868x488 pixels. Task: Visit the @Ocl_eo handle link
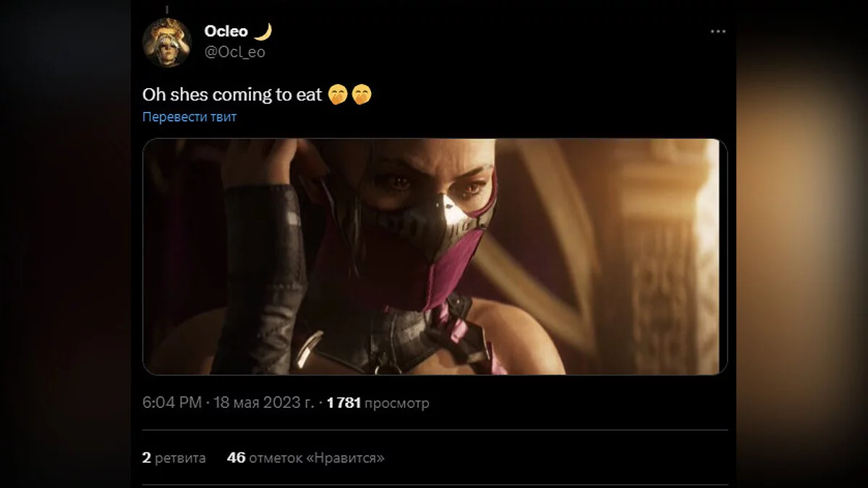click(234, 51)
